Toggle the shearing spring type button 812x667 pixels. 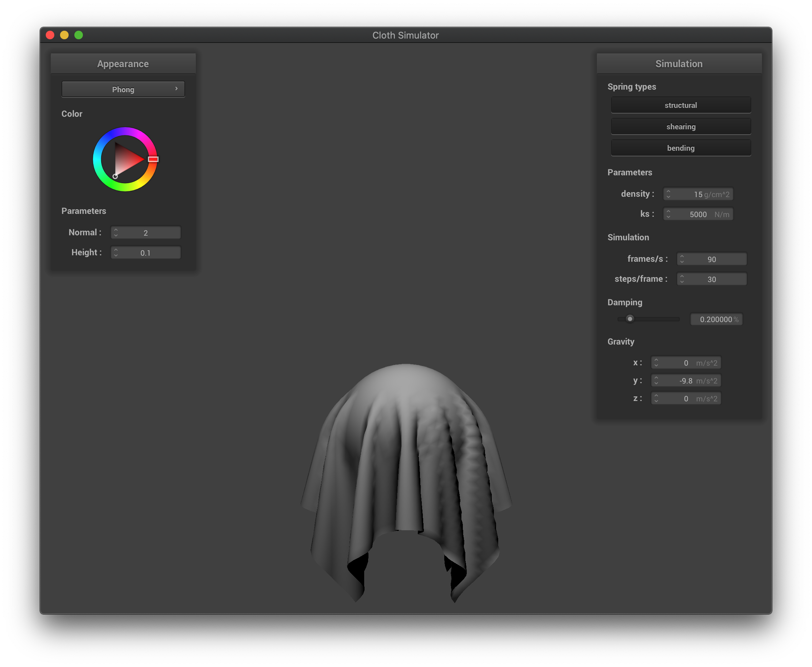[680, 126]
